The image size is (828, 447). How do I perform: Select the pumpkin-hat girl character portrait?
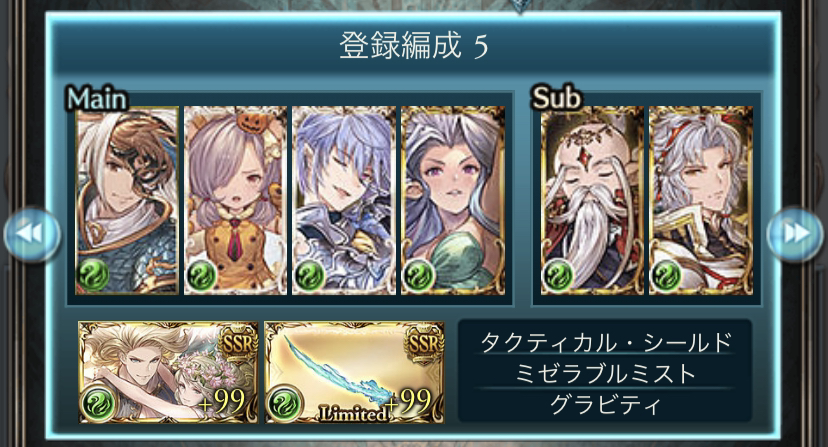click(x=236, y=200)
